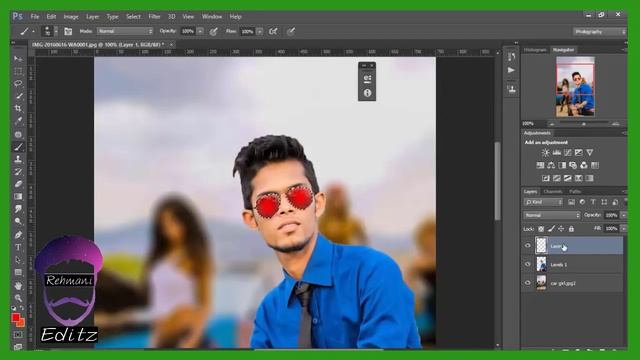Click the Navigator preview thumbnail

coord(575,86)
